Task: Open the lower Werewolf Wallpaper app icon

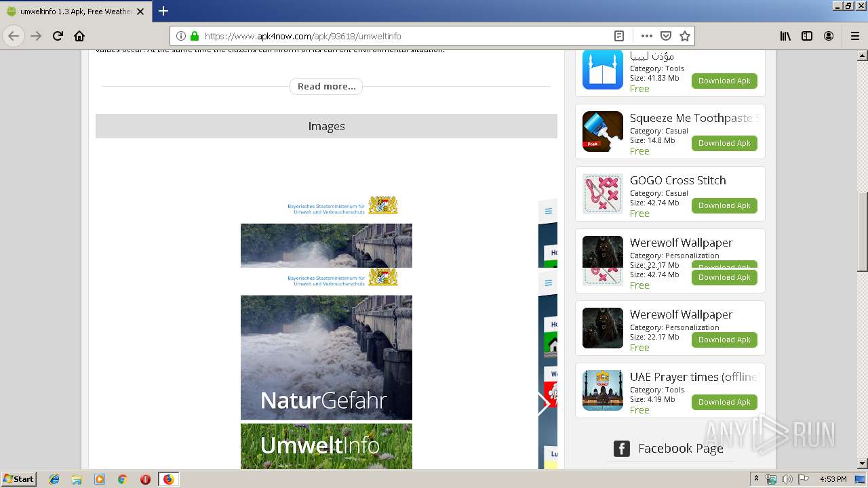Action: [x=603, y=328]
